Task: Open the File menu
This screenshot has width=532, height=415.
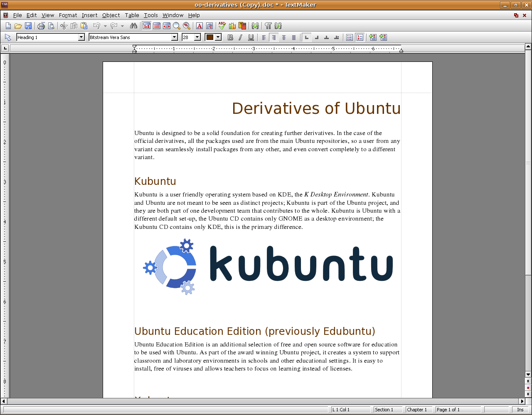Action: pos(17,15)
